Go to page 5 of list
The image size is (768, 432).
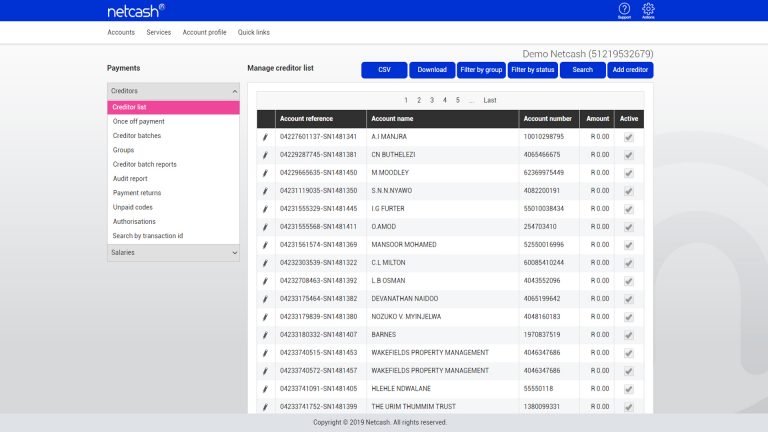point(457,100)
